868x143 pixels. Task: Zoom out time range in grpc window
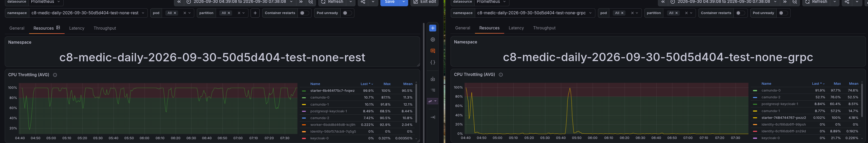(795, 2)
